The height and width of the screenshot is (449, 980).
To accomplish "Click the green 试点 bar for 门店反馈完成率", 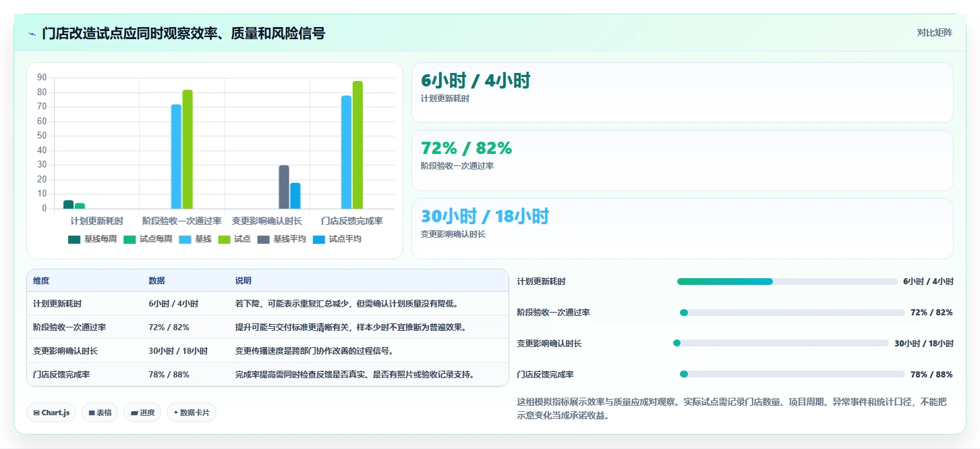I will point(357,145).
